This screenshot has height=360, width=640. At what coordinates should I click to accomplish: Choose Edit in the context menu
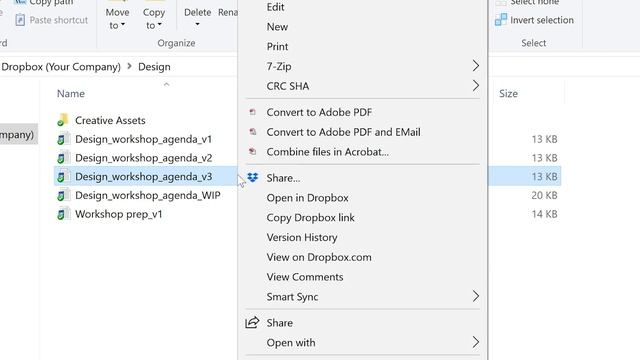click(276, 7)
